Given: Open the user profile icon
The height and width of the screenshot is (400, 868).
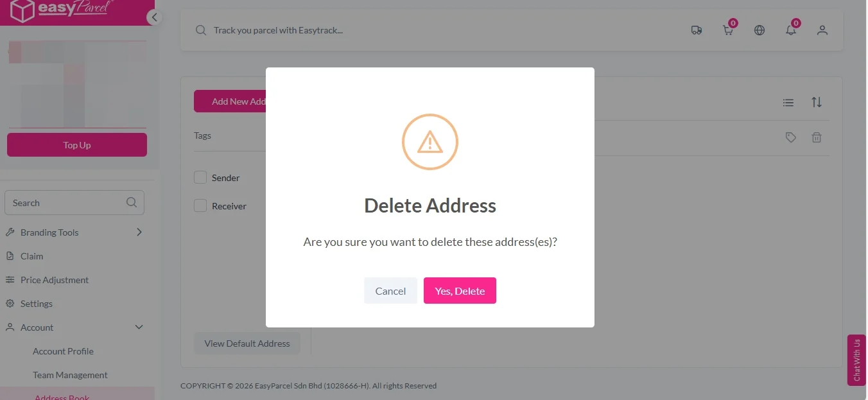Looking at the screenshot, I should pyautogui.click(x=822, y=30).
